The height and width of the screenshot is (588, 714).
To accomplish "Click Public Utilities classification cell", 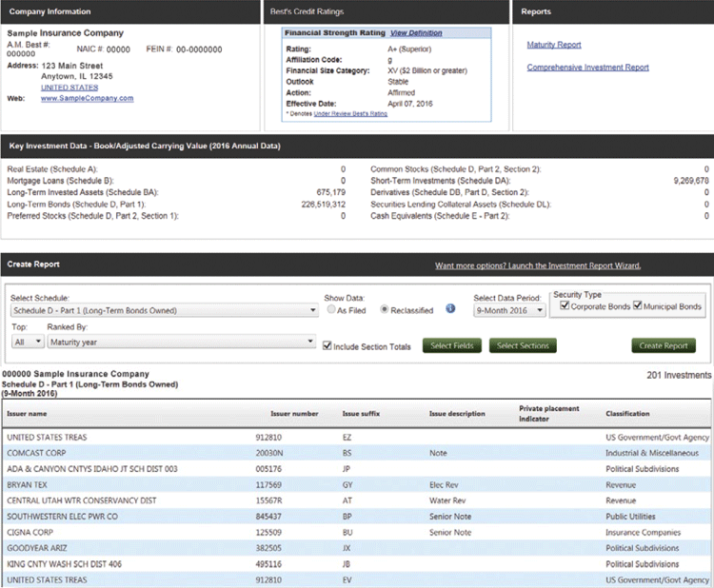I will pyautogui.click(x=630, y=517).
